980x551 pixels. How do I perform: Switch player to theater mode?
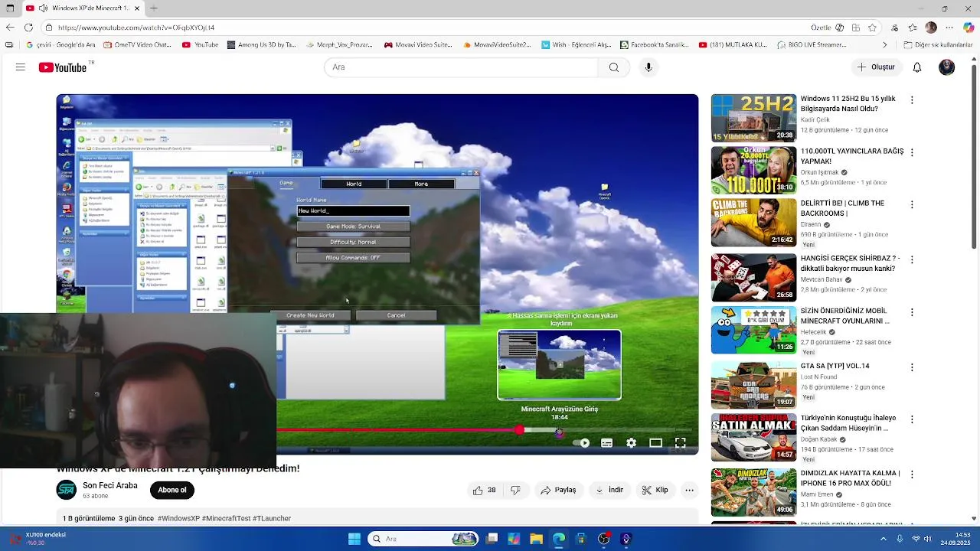point(655,443)
